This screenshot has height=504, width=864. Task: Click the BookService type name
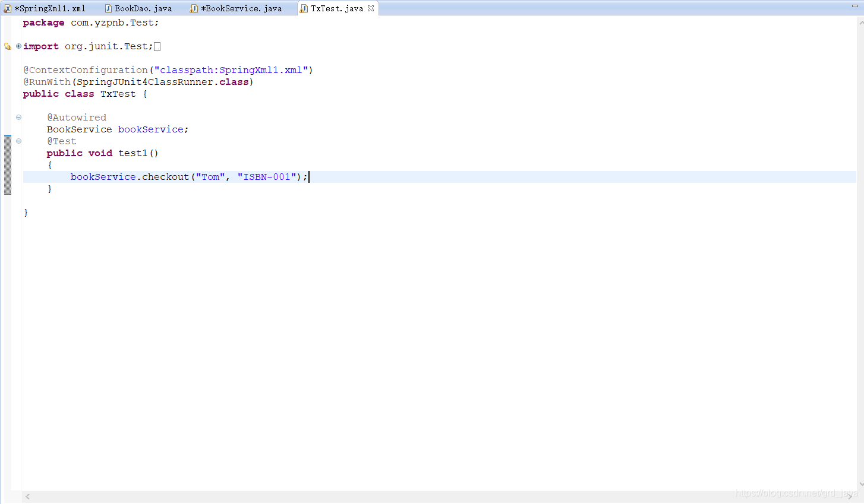[80, 129]
